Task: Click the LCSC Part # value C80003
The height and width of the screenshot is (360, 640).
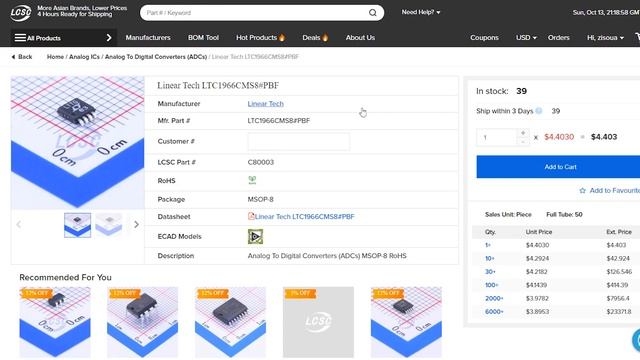Action: [x=260, y=162]
